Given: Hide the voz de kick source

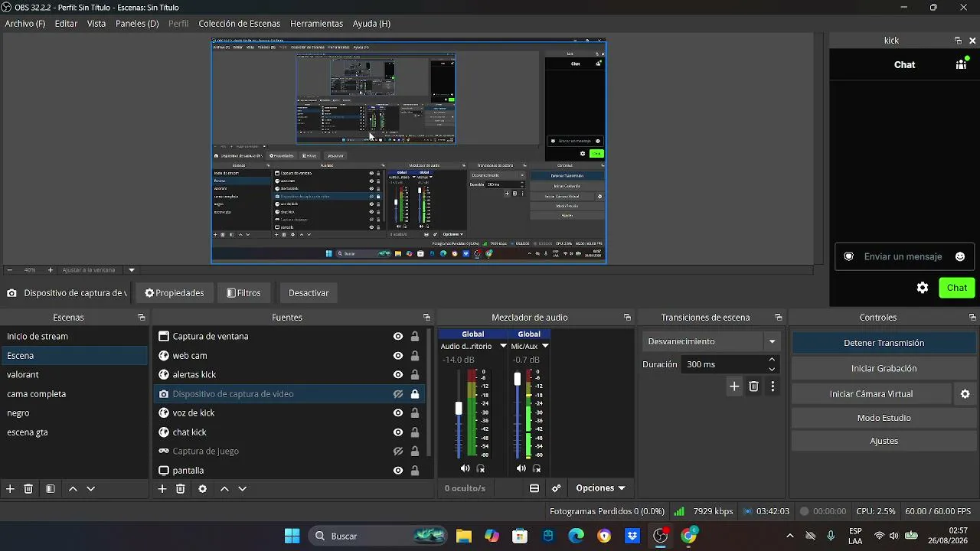Looking at the screenshot, I should [x=398, y=413].
